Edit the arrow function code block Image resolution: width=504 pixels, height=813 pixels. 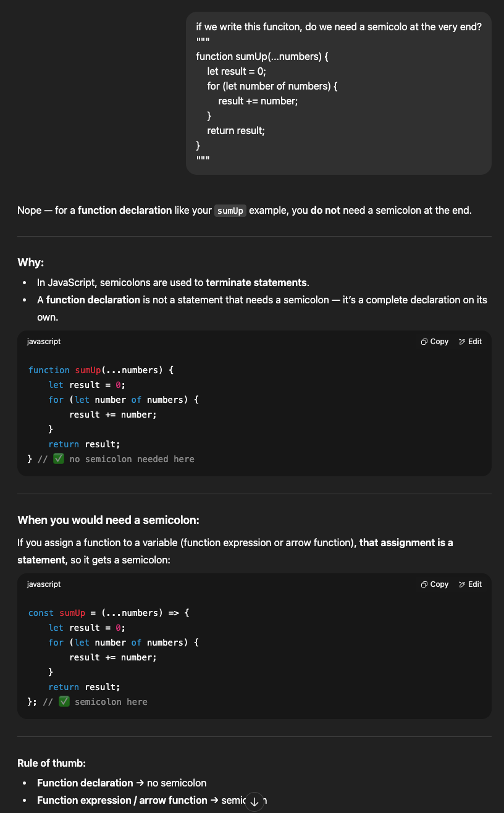pos(470,584)
